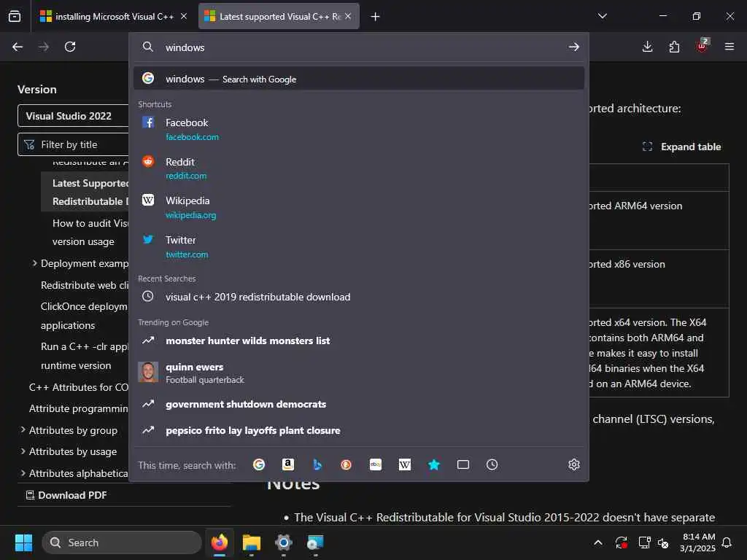Open the Windows Start menu
The height and width of the screenshot is (560, 747).
[23, 542]
